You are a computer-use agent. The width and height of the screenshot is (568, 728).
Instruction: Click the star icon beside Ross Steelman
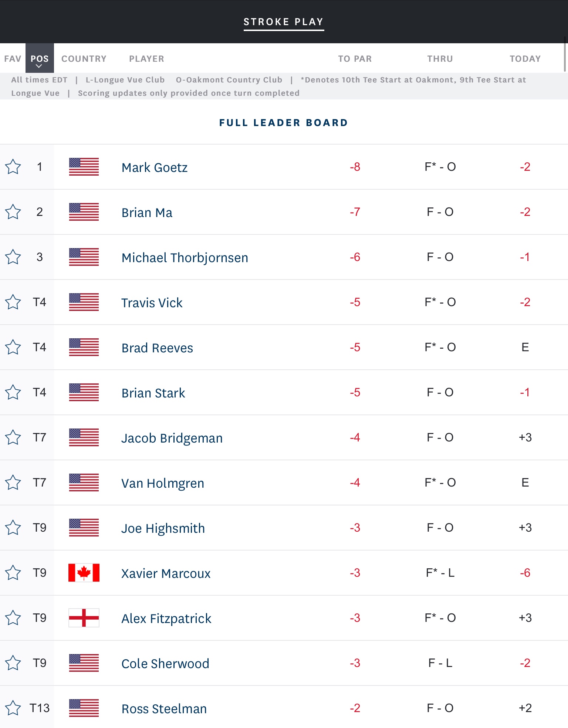pos(13,708)
